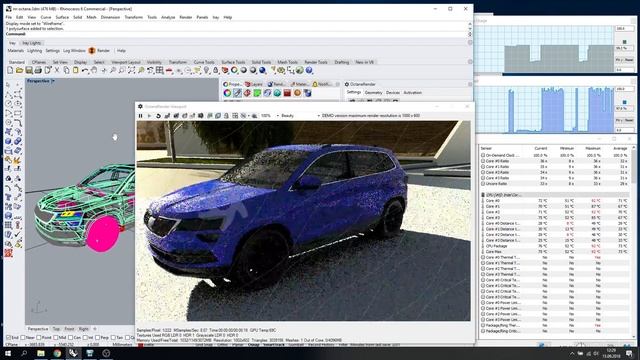Click the light bulb icon in Rhino toolbar
Image resolution: width=640 pixels, height=360 pixels.
[x=207, y=71]
